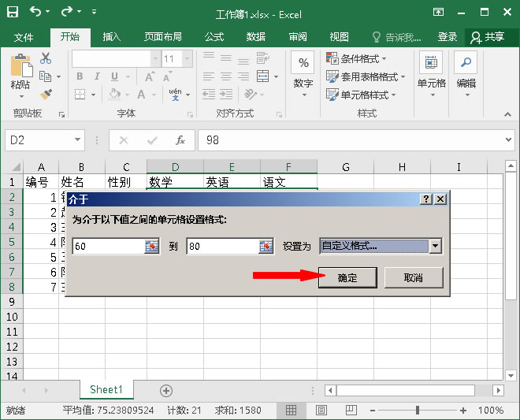This screenshot has width=520, height=420.
Task: Open the 单元格样式 dropdown
Action: (361, 95)
